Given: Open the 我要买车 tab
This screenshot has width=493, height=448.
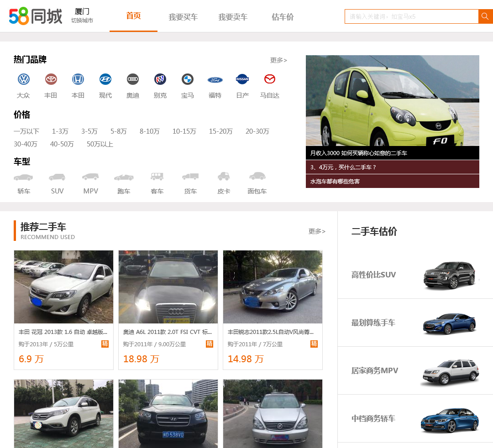Looking at the screenshot, I should click(x=183, y=17).
